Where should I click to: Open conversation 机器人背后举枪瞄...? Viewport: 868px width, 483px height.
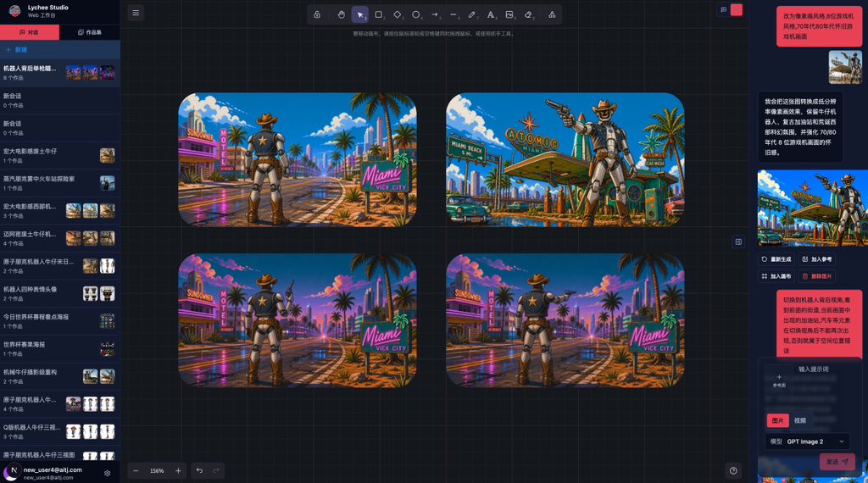click(60, 73)
